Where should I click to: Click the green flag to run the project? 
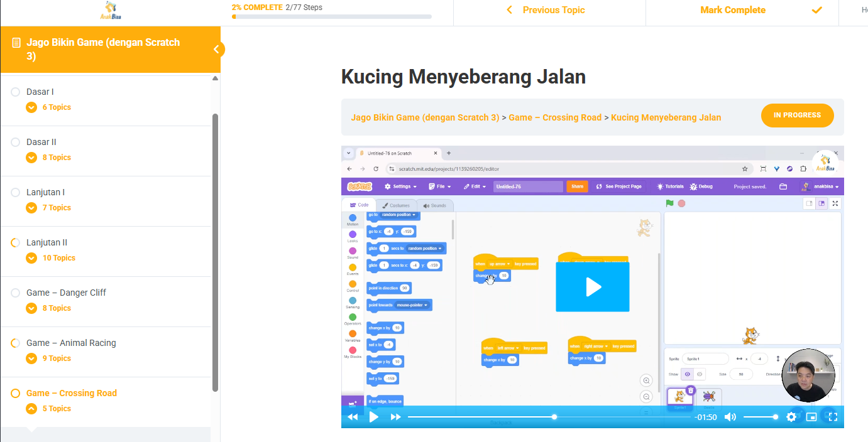(669, 203)
